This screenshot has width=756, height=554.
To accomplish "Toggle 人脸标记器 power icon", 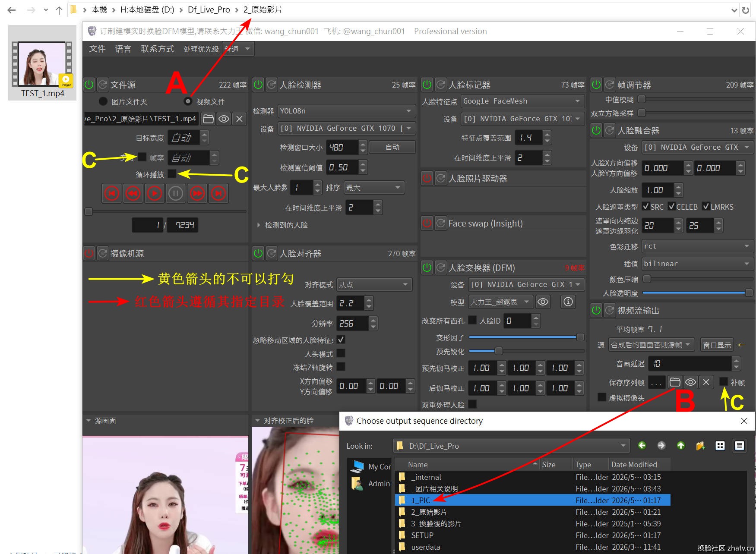I will click(x=427, y=85).
